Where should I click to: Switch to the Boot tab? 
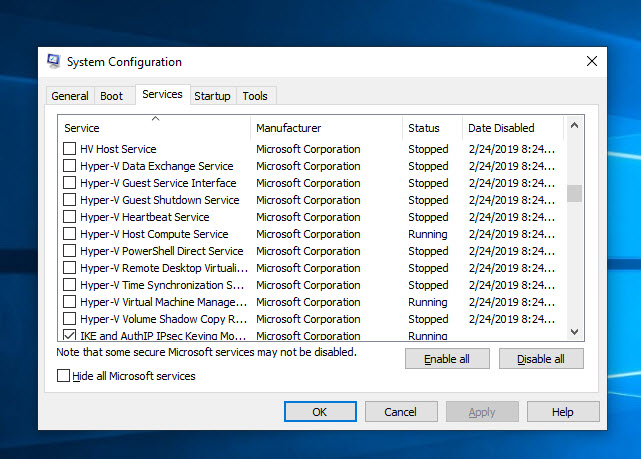(112, 96)
